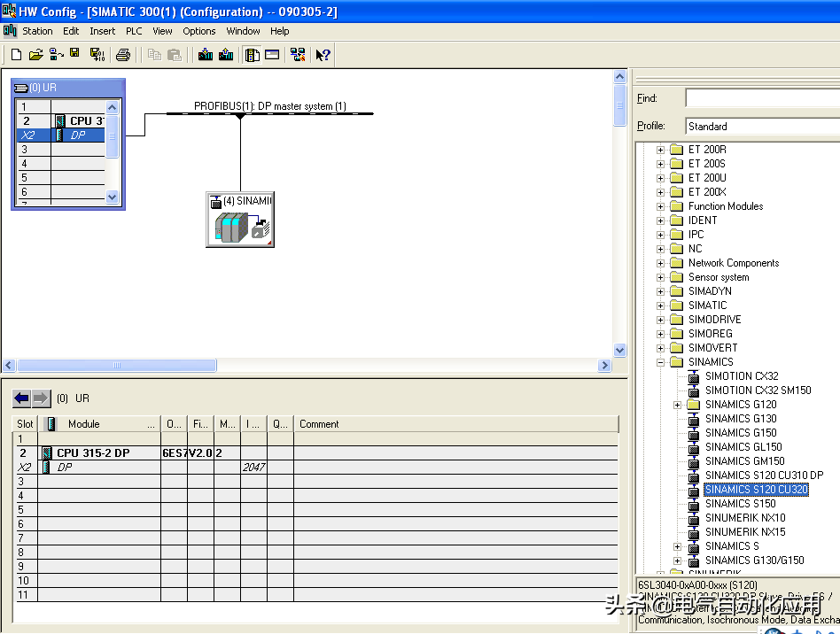The image size is (840, 634).
Task: Toggle the hardware Catalog view button
Action: [253, 55]
